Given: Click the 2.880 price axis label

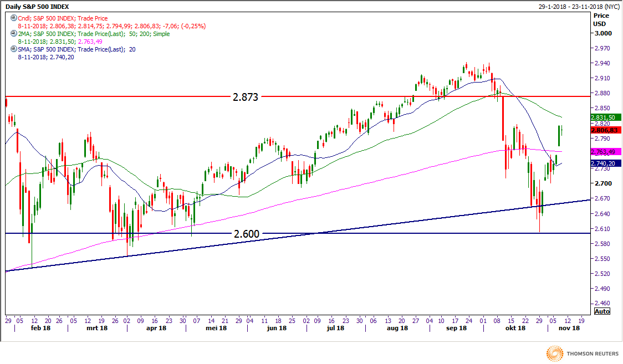Looking at the screenshot, I should pyautogui.click(x=602, y=93).
